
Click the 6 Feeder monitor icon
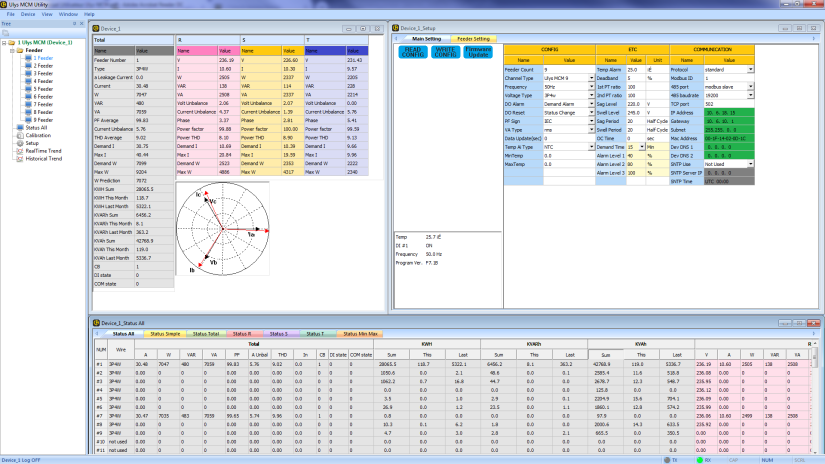pos(28,97)
